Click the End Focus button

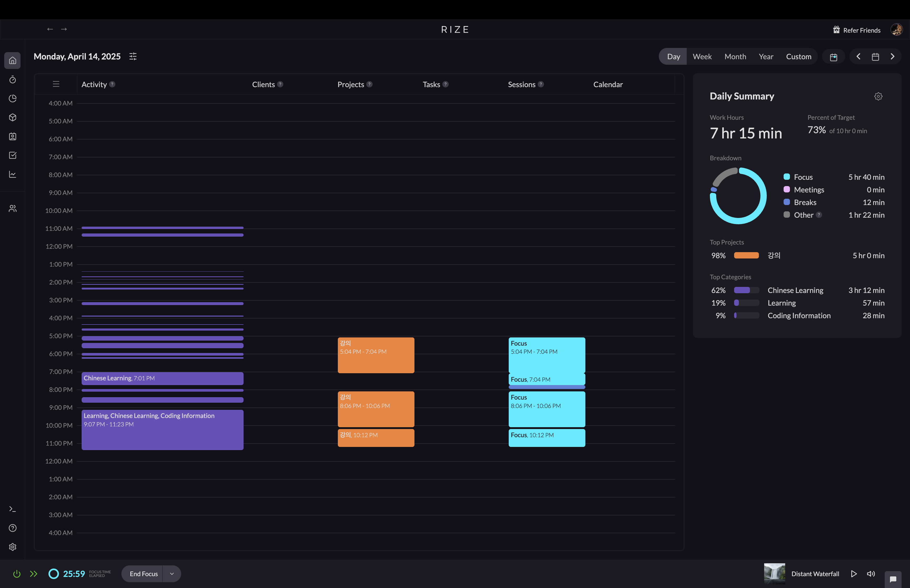click(x=143, y=574)
